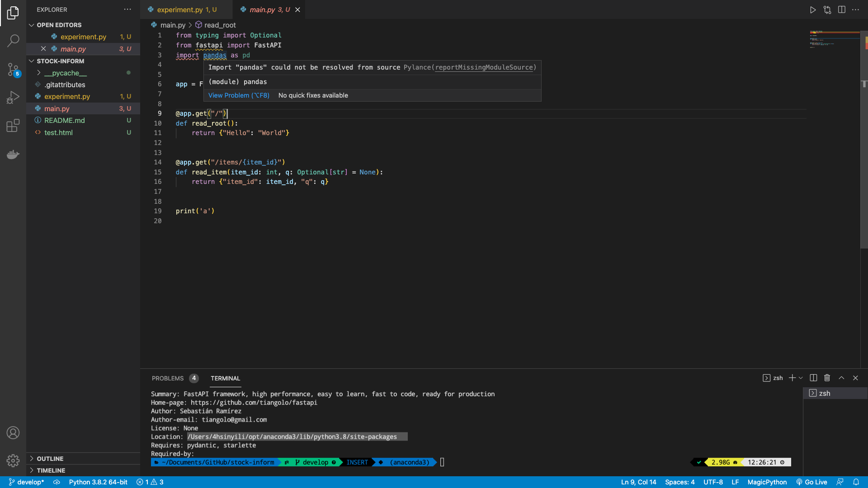Change the MagicPython language mode
The height and width of the screenshot is (488, 868).
(x=767, y=482)
